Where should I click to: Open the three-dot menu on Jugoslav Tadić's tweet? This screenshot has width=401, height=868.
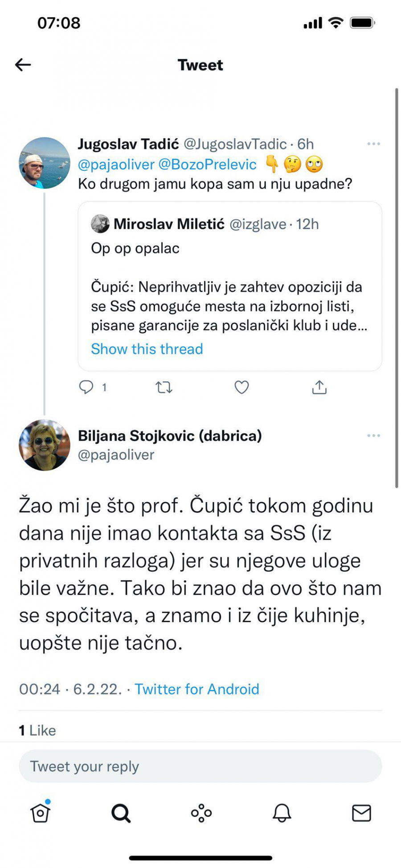[373, 143]
